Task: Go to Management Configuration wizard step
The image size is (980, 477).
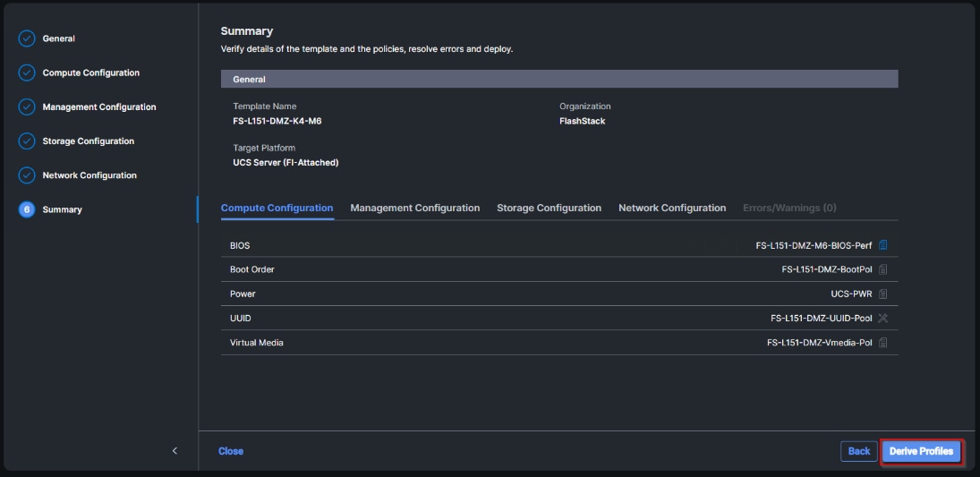Action: pyautogui.click(x=98, y=107)
